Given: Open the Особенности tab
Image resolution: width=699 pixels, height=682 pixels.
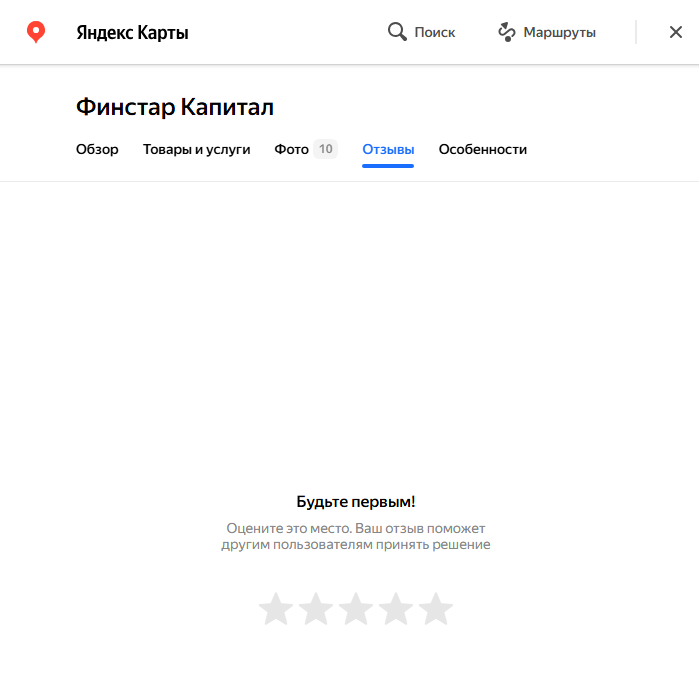Looking at the screenshot, I should [483, 149].
